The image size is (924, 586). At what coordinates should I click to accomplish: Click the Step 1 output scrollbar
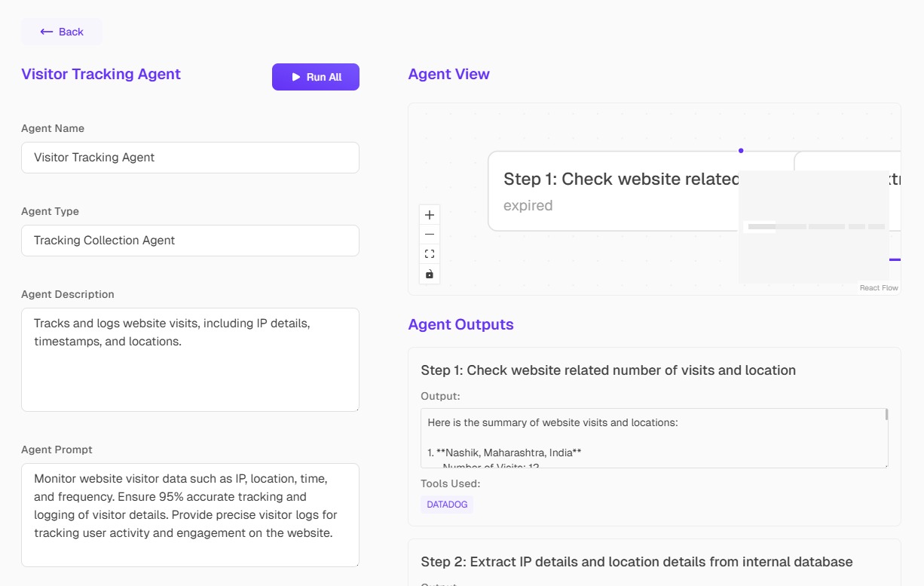(x=886, y=414)
